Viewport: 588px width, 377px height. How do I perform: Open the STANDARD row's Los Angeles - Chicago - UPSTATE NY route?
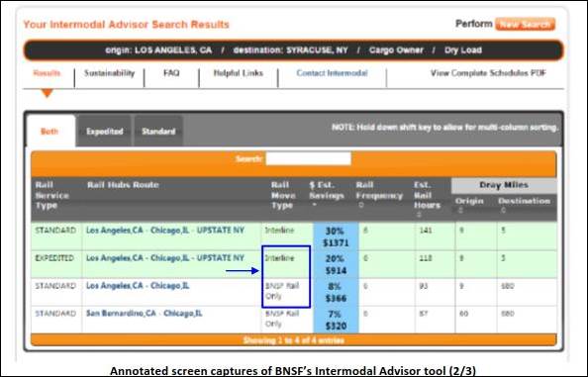[165, 231]
